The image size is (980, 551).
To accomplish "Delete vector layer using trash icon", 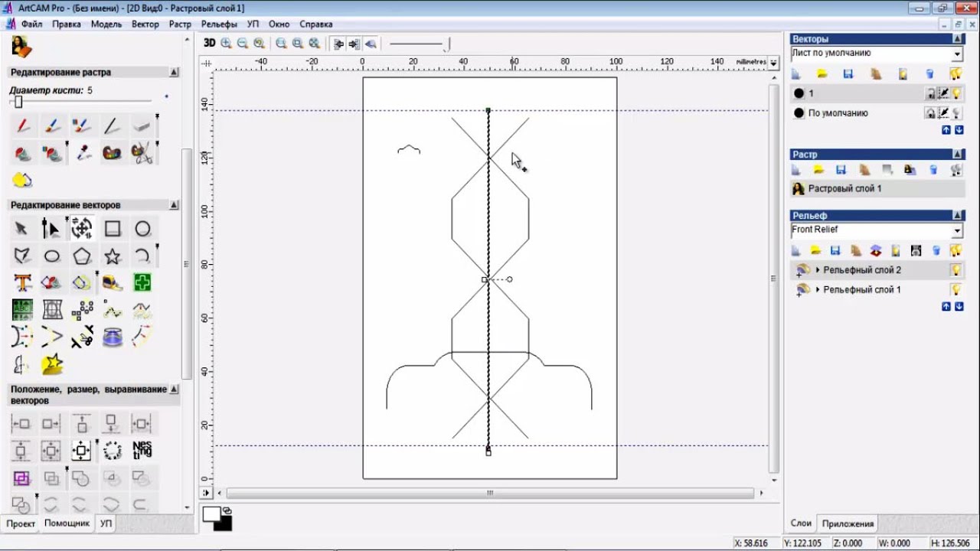I will point(929,74).
